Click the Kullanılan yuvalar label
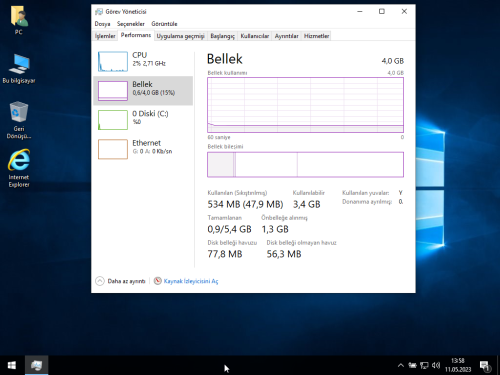Image resolution: width=500 pixels, height=375 pixels. 366,193
